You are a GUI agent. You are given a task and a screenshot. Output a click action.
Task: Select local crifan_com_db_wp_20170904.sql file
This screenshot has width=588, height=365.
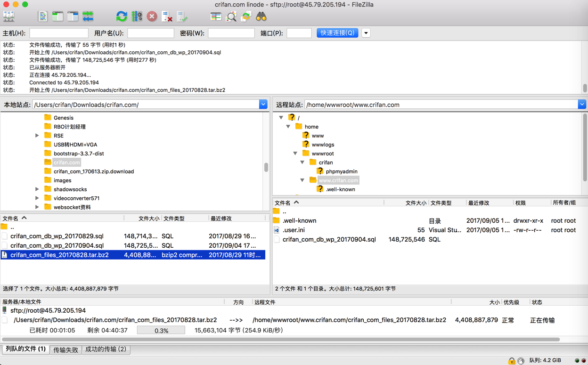tap(133, 245)
